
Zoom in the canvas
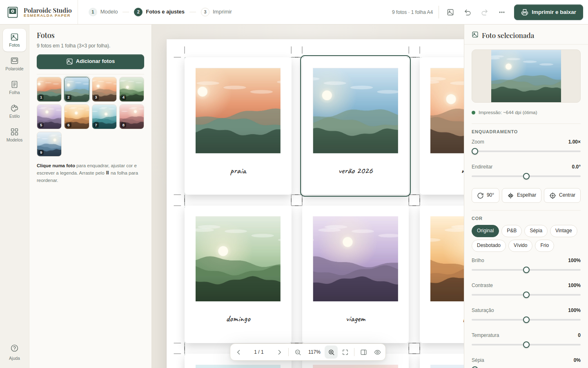pyautogui.click(x=331, y=352)
